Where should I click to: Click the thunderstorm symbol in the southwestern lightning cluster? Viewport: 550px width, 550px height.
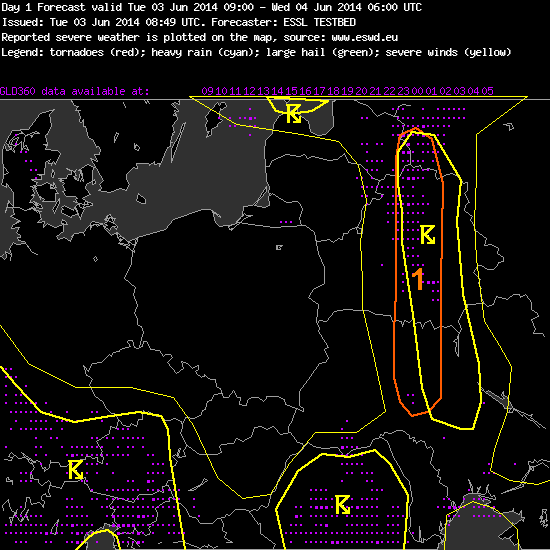(x=75, y=470)
